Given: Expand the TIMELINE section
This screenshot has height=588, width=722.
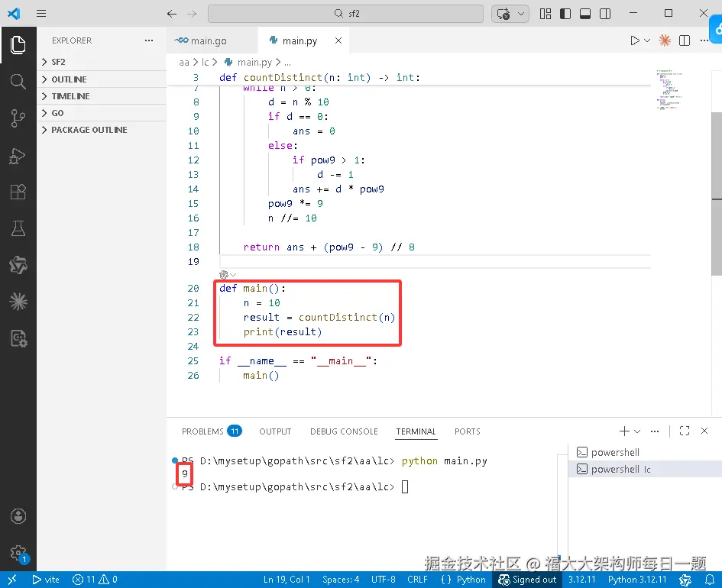Looking at the screenshot, I should click(102, 96).
